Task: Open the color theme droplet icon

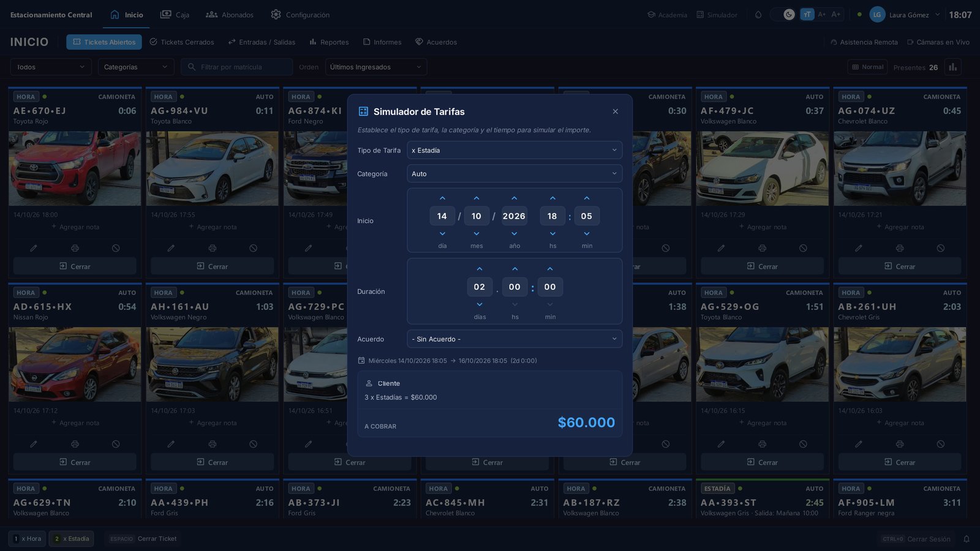Action: point(758,15)
